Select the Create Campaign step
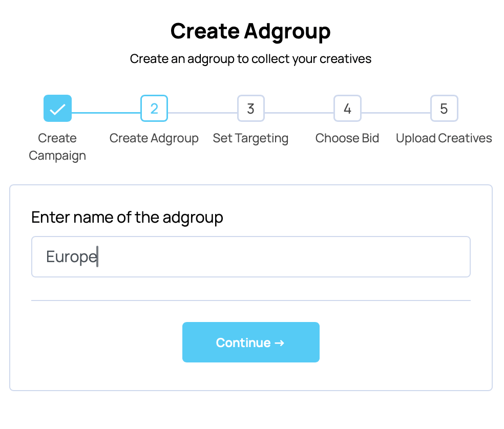This screenshot has width=504, height=429. [57, 146]
